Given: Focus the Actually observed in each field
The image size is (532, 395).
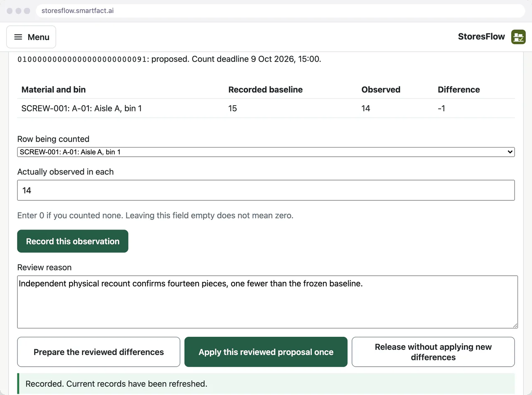Looking at the screenshot, I should 266,190.
